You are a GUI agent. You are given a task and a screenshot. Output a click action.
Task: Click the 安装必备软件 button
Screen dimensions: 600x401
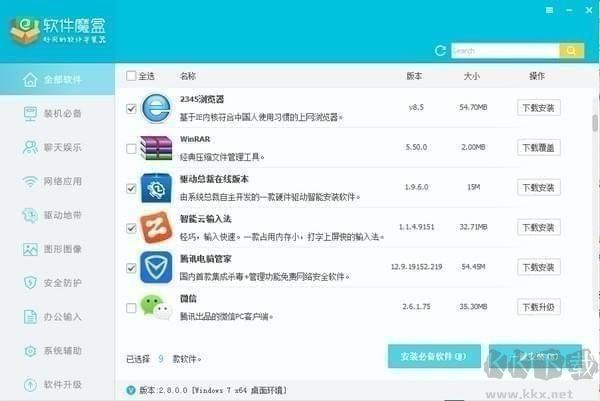pyautogui.click(x=434, y=356)
